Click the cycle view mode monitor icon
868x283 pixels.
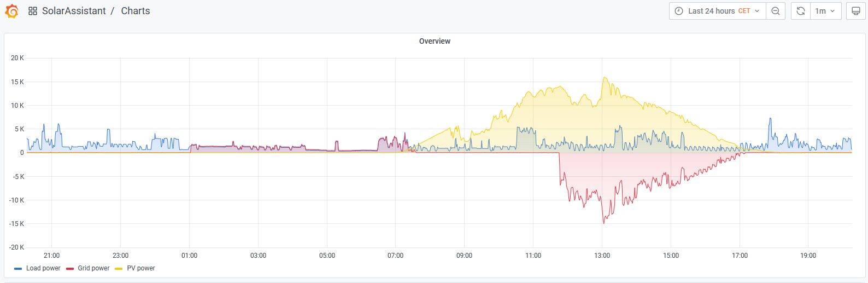coord(856,11)
